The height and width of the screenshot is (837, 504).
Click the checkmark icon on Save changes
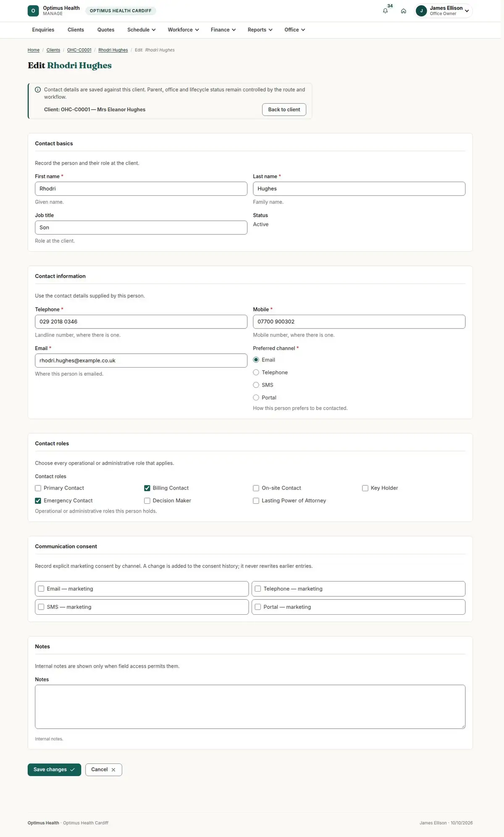tap(72, 770)
